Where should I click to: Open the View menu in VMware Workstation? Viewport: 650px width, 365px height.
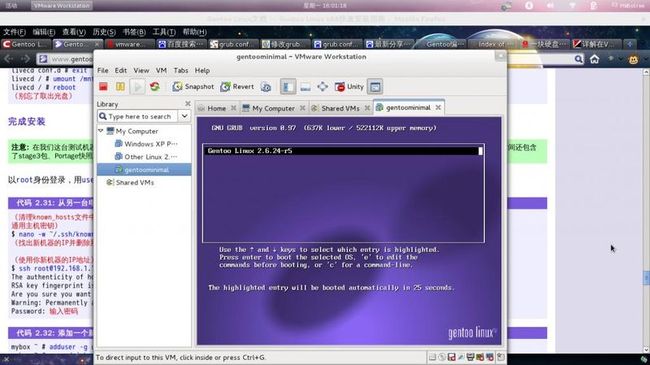pos(141,71)
